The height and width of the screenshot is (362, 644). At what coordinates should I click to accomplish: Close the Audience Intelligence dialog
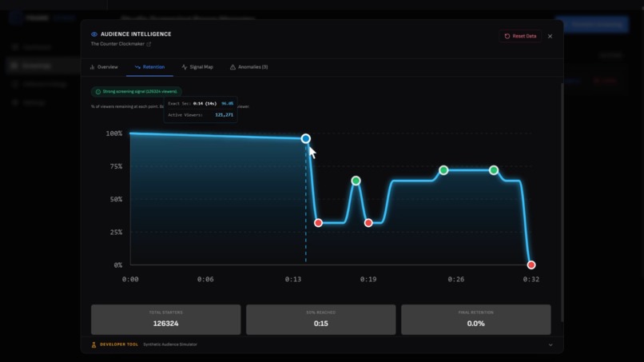point(550,36)
